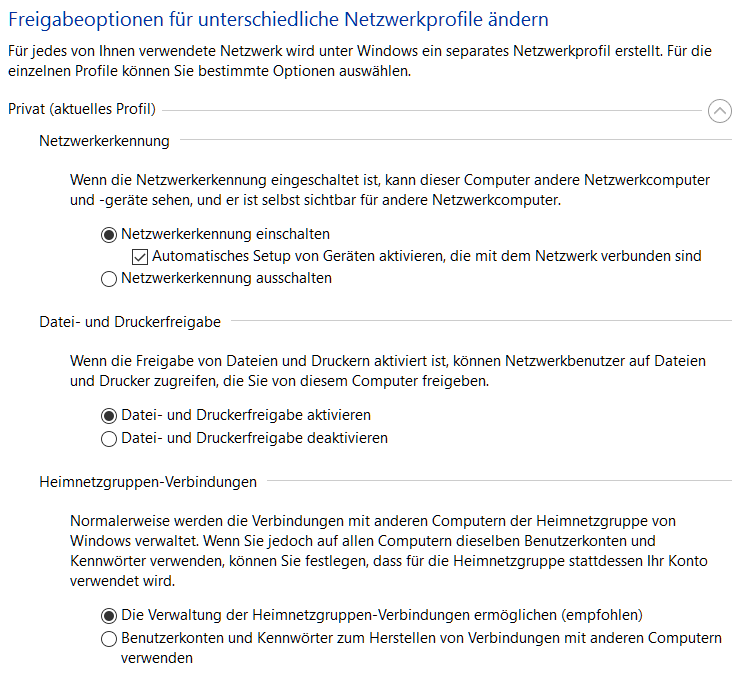
Task: Click divider line beside Netzwerkerkennung heading
Action: pos(456,140)
